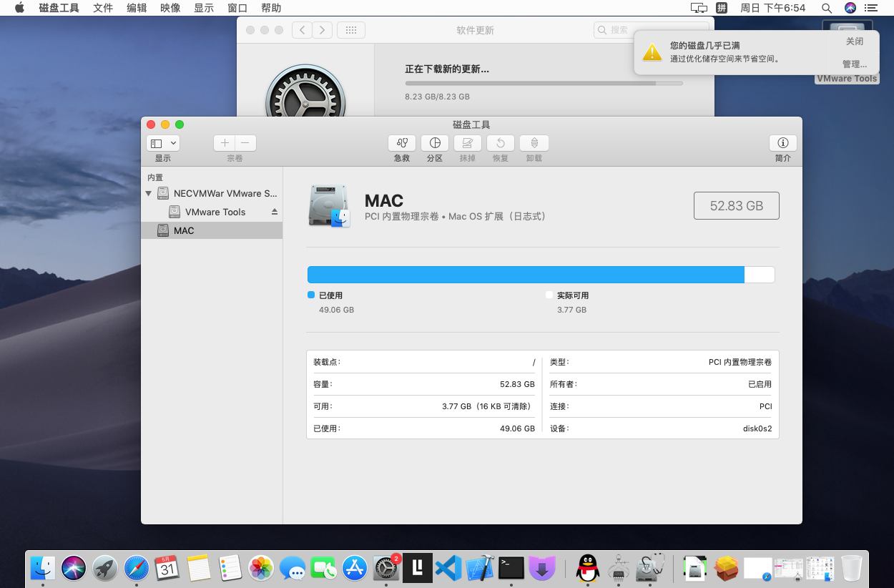Open Photos from the Dock

pyautogui.click(x=261, y=568)
